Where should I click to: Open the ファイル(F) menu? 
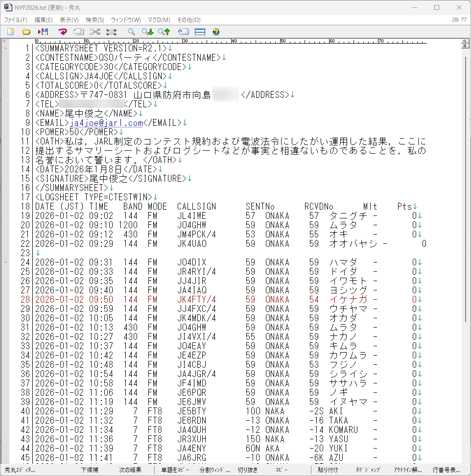(15, 20)
